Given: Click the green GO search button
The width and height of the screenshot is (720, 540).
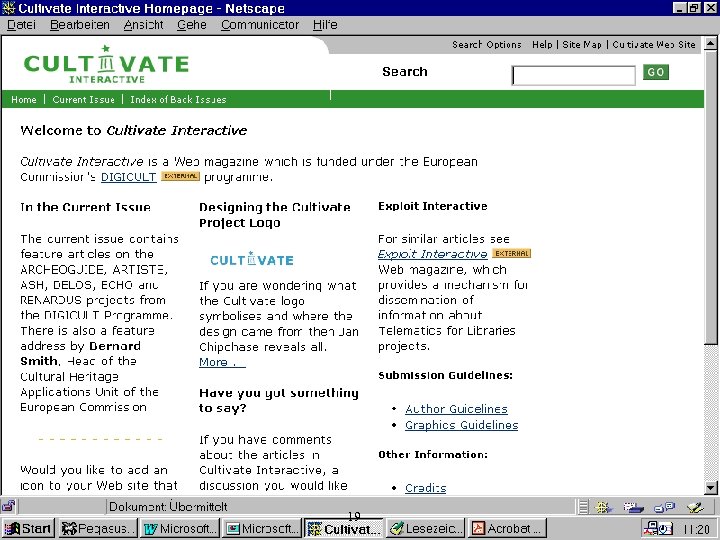Looking at the screenshot, I should tap(655, 72).
